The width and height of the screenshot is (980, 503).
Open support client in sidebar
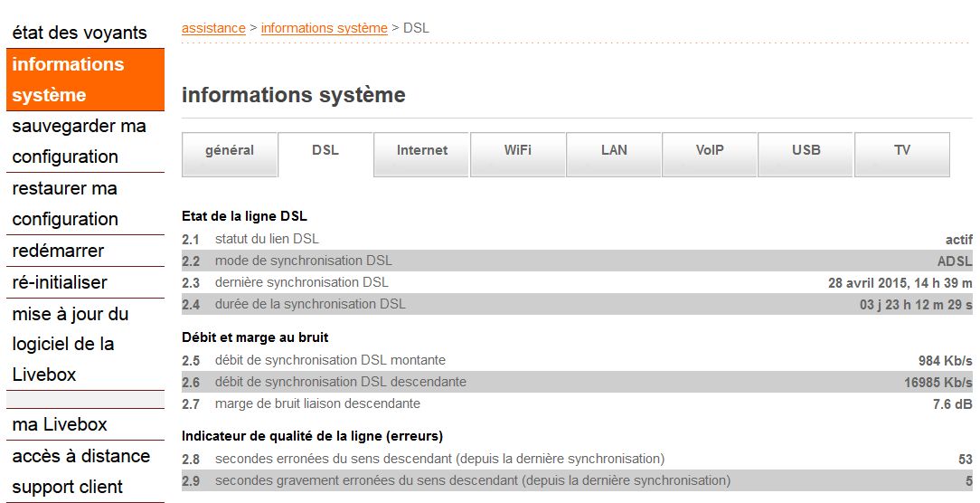[x=68, y=487]
